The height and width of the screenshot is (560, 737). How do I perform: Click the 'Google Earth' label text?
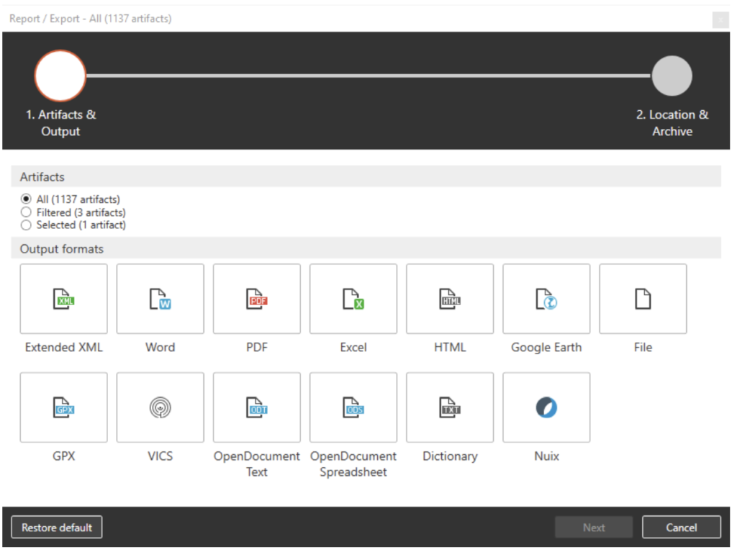(546, 348)
